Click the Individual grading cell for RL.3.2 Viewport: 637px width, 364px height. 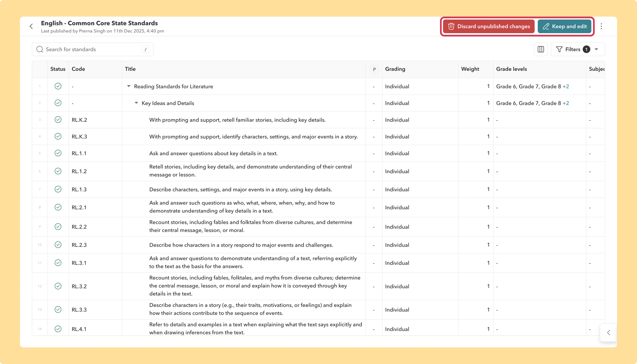[420, 286]
